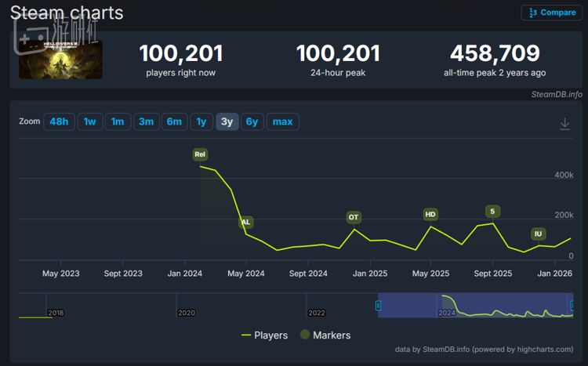The image size is (588, 366).
Task: Set zoom range to 1w
Action: point(90,121)
